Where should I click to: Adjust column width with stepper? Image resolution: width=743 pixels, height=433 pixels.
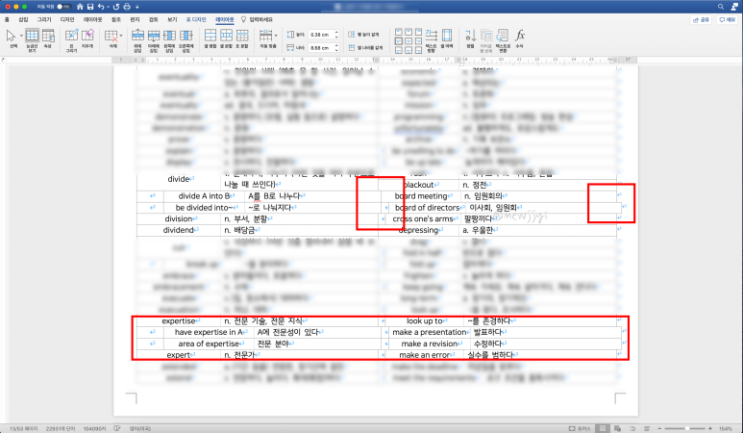(336, 47)
